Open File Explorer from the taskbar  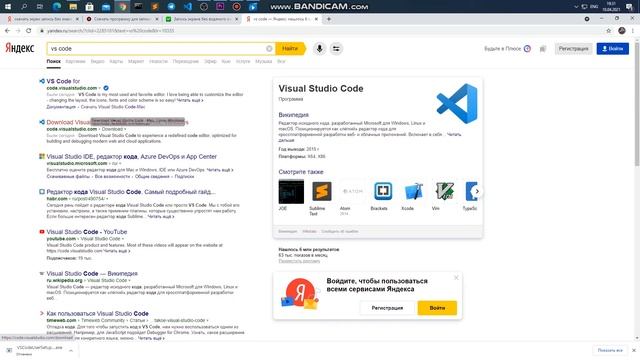click(x=73, y=7)
